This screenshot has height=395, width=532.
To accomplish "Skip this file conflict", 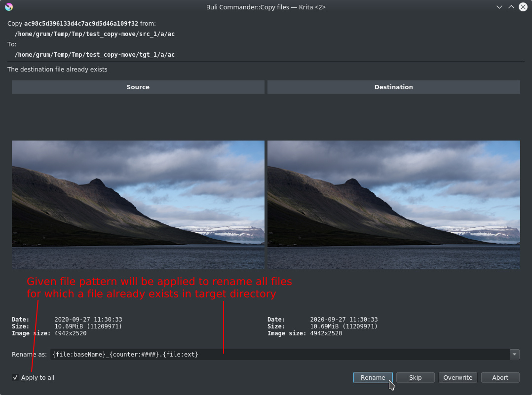I will pos(416,378).
